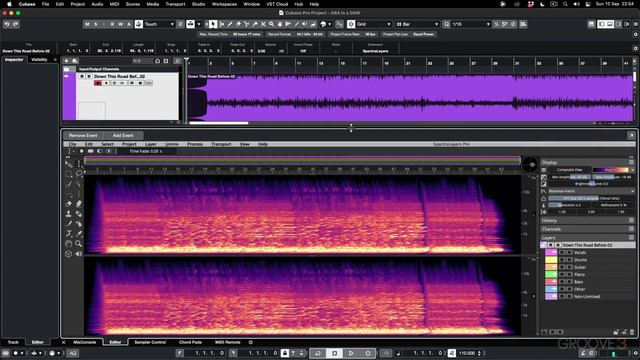Select the Erase tool in Cubase toolbar
The width and height of the screenshot is (640, 360).
tap(238, 24)
